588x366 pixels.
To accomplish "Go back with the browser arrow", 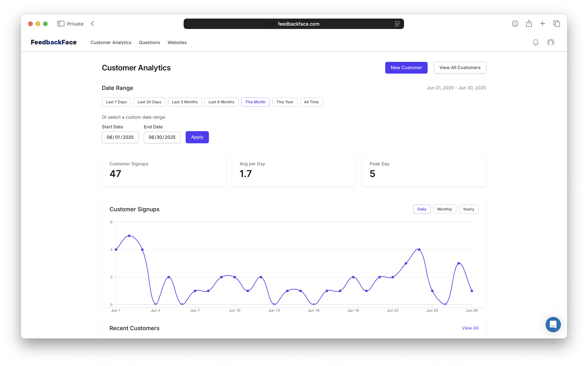I will pyautogui.click(x=93, y=24).
